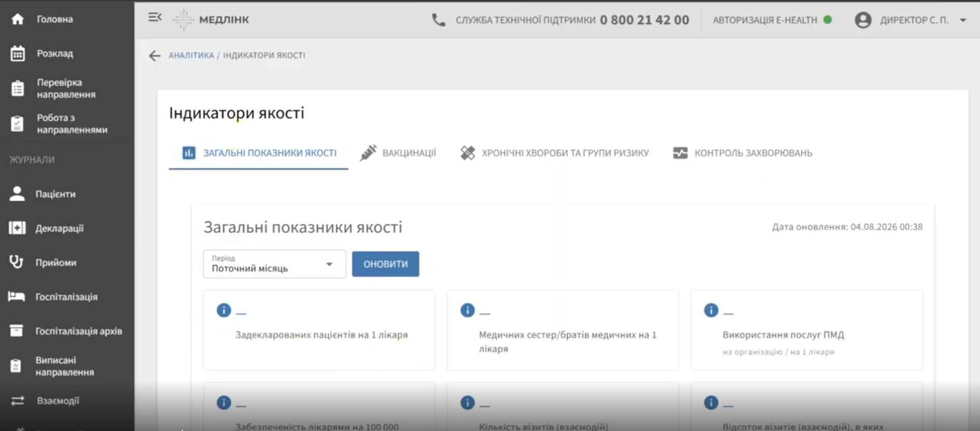The height and width of the screenshot is (431, 980).
Task: Click the Авторизація E-Health label
Action: 765,20
